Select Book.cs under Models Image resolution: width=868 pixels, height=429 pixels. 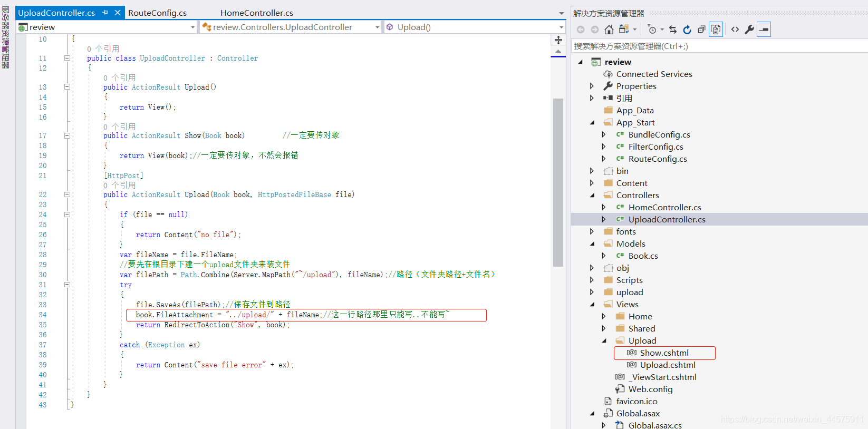(643, 256)
